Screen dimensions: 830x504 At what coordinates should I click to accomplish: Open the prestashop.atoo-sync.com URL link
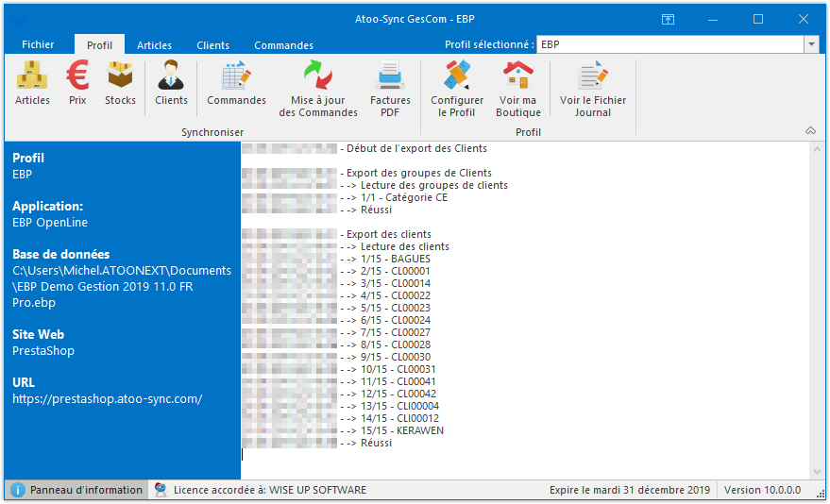click(108, 398)
